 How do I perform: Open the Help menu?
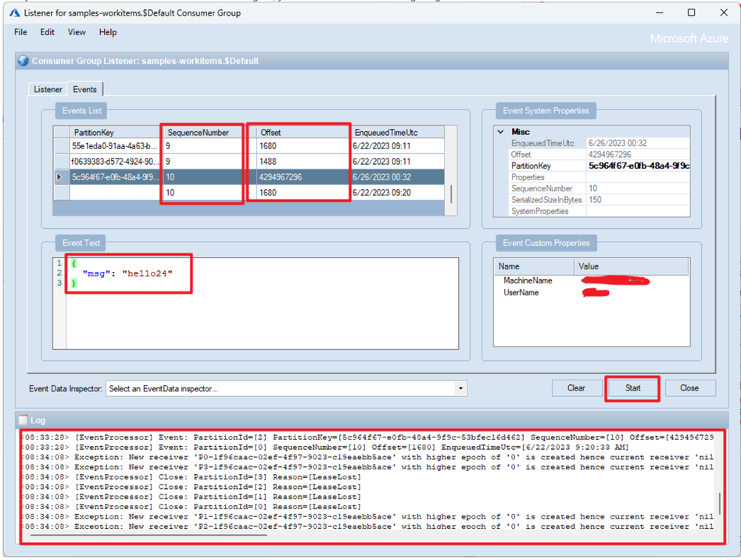pos(108,32)
